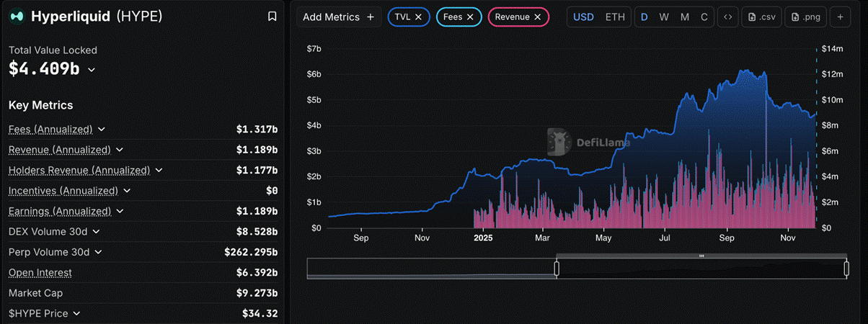Remove the Revenue metric chip
Screen dimensions: 868x324
pyautogui.click(x=537, y=17)
